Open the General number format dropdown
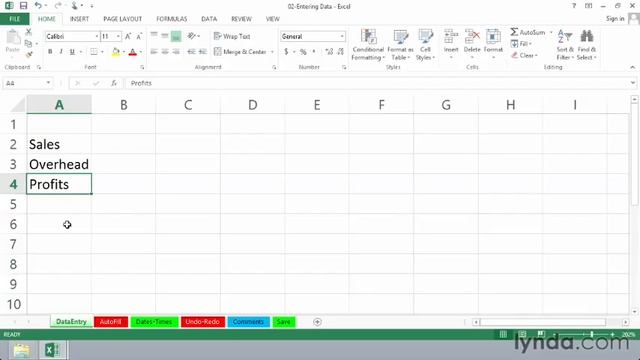The width and height of the screenshot is (640, 360). (342, 36)
